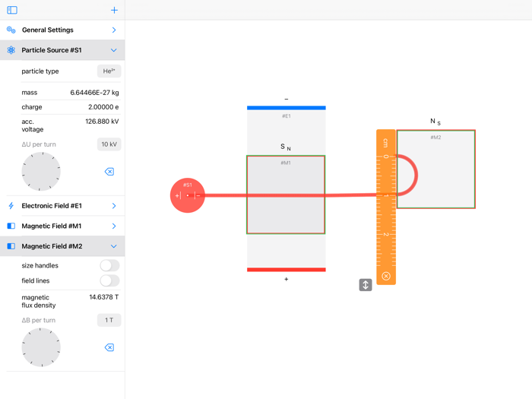Click the Electronic Field lightning icon

[11, 206]
